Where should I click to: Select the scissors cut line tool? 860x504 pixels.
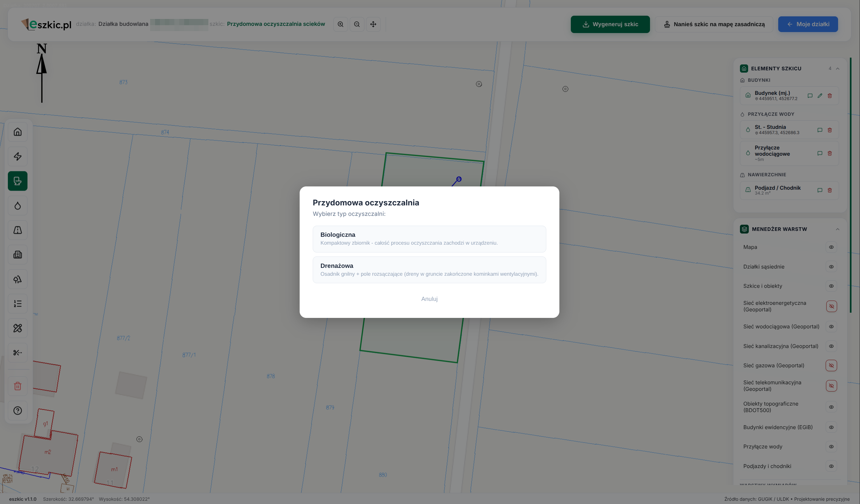click(x=18, y=353)
